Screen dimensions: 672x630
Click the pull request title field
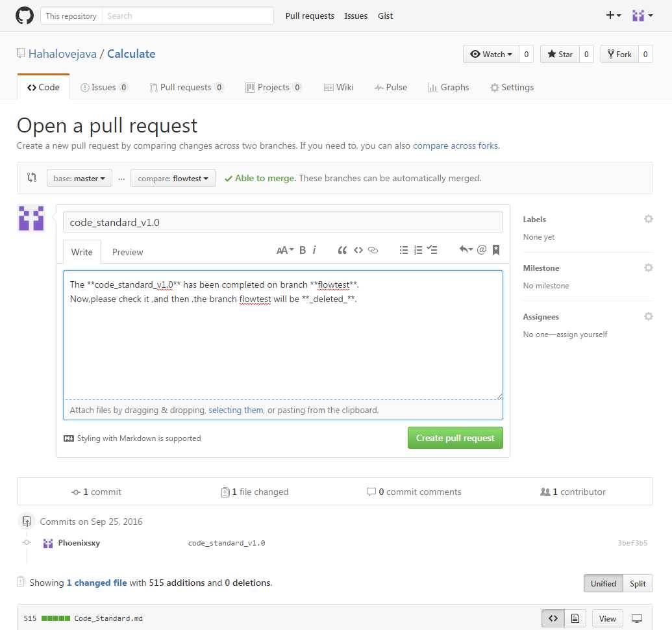coord(283,222)
